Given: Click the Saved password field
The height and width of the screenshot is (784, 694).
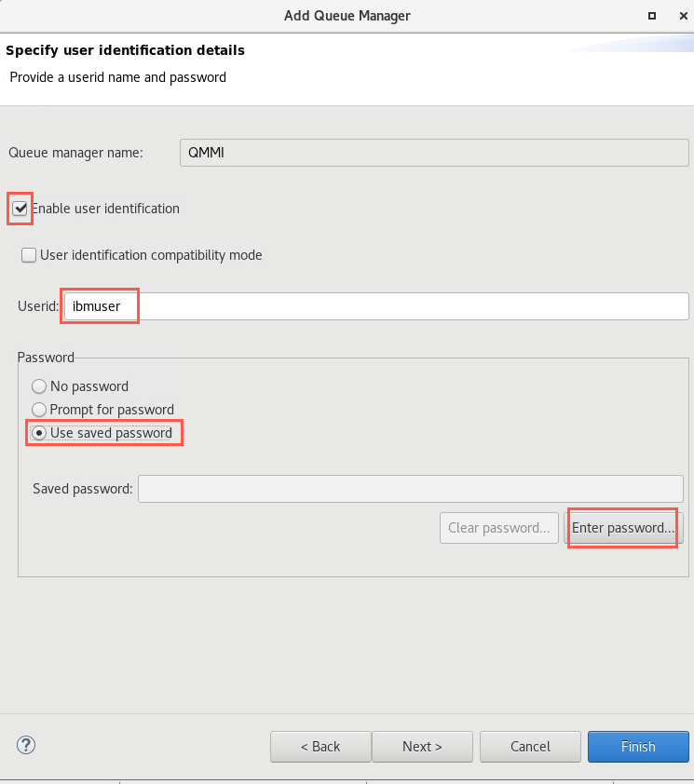Looking at the screenshot, I should pyautogui.click(x=411, y=489).
